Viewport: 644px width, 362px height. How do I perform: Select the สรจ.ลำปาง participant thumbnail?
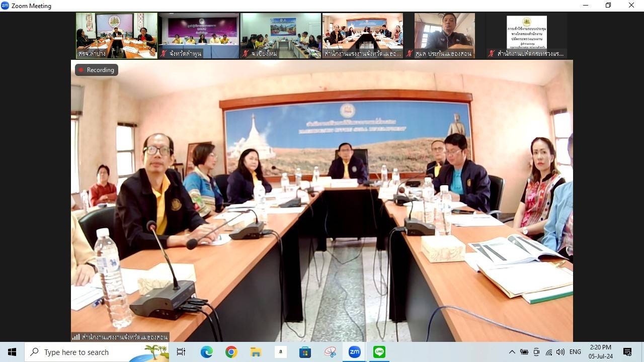pos(117,35)
